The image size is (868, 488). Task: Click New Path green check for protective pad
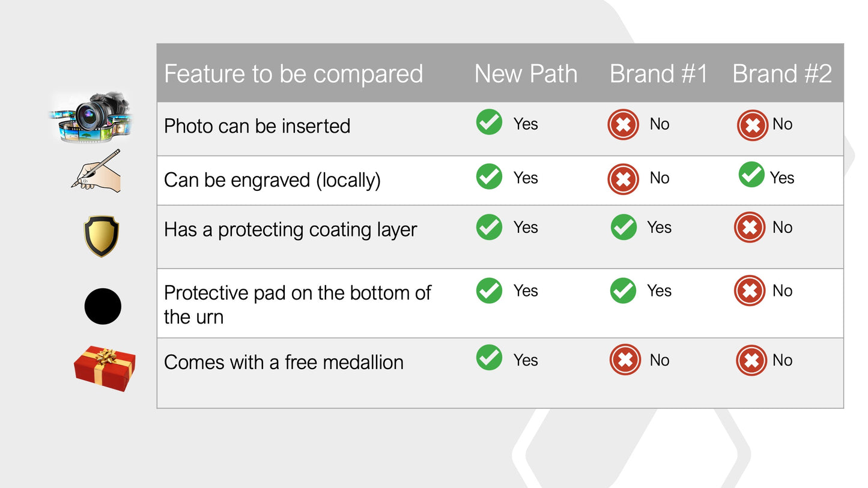(489, 291)
